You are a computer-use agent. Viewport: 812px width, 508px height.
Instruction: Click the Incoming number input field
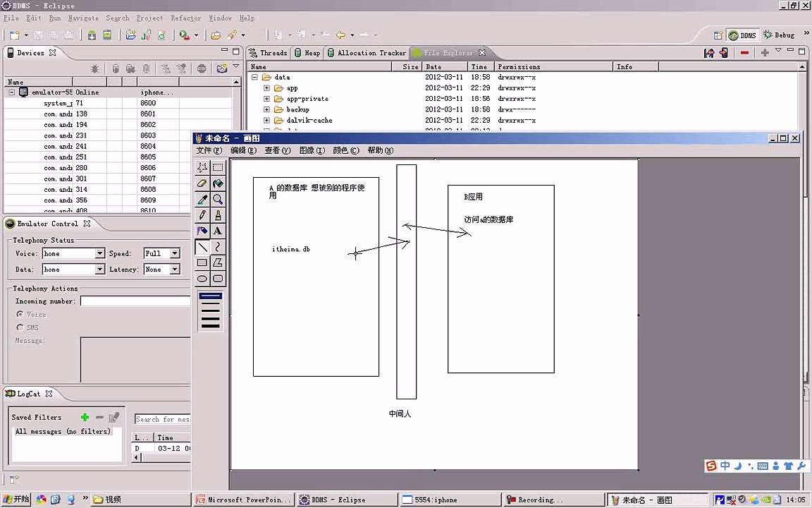tap(135, 301)
